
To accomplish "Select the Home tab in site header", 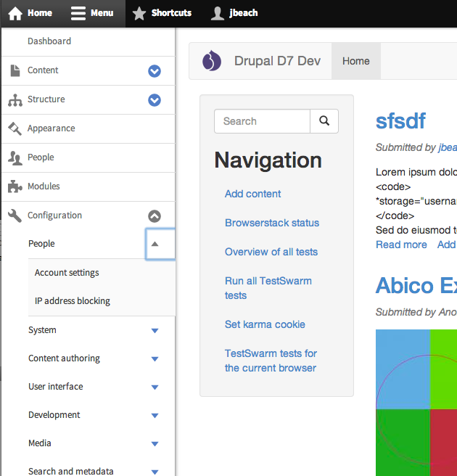I will coord(356,61).
